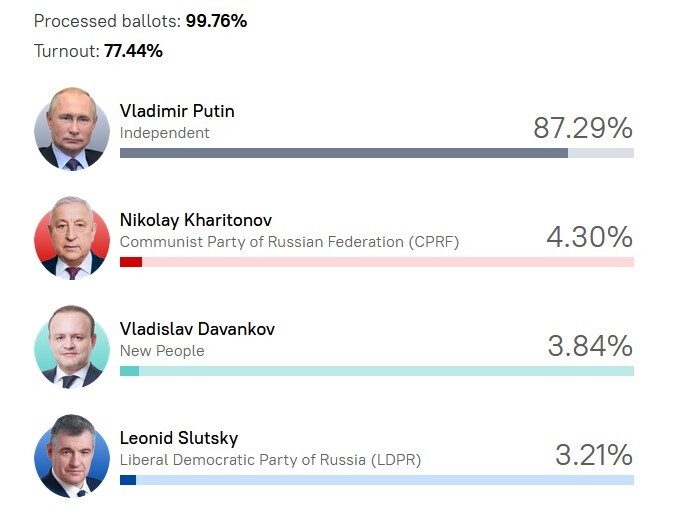This screenshot has width=680, height=518.
Task: Select Vladislav Davankov's portrait image
Action: pyautogui.click(x=71, y=347)
